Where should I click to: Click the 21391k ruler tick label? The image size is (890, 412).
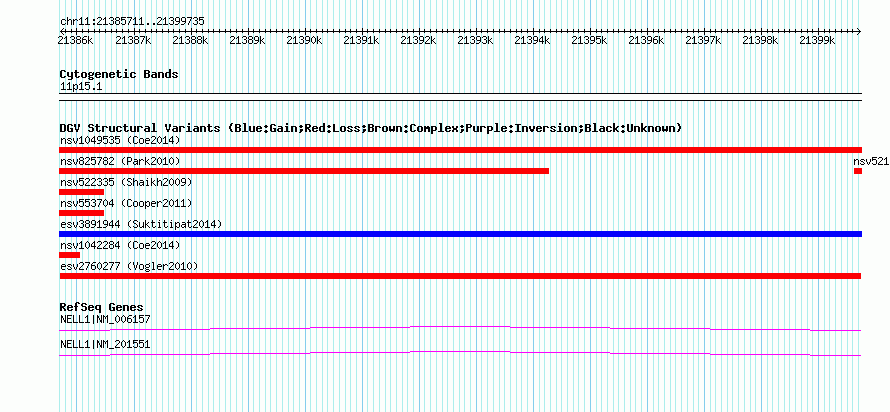click(362, 40)
